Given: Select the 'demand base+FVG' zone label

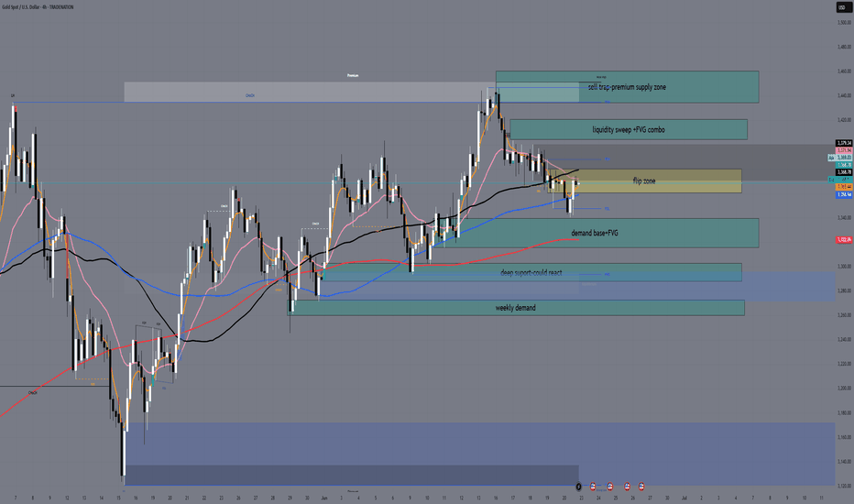Looking at the screenshot, I should pos(594,233).
